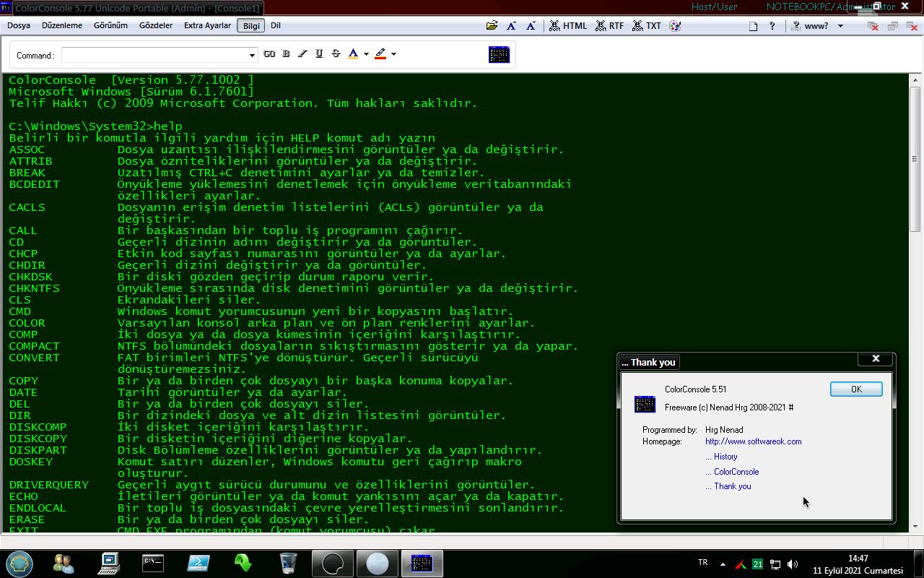This screenshot has width=924, height=578.
Task: Click the ColorConsole logo in the dialog
Action: point(645,404)
